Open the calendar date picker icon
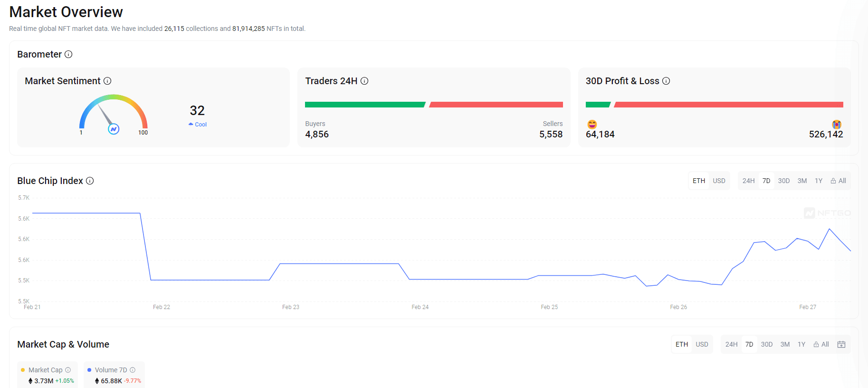Viewport: 868px width, 388px height. [841, 344]
